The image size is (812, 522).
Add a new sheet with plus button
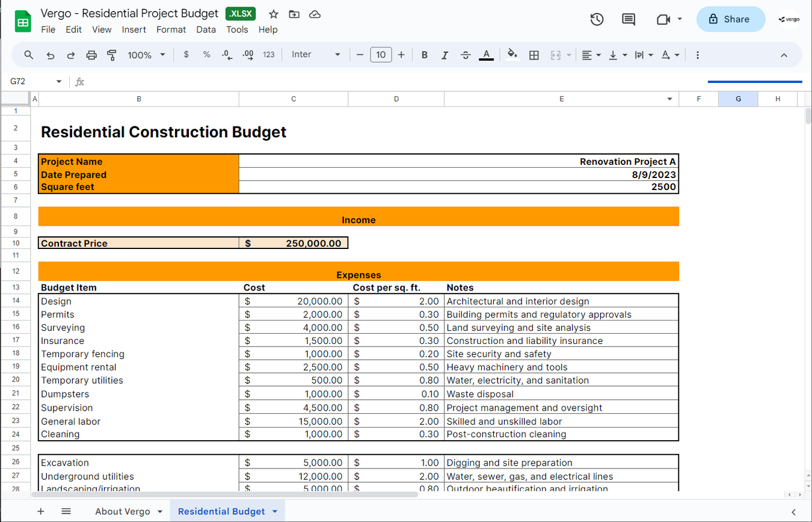pos(41,511)
